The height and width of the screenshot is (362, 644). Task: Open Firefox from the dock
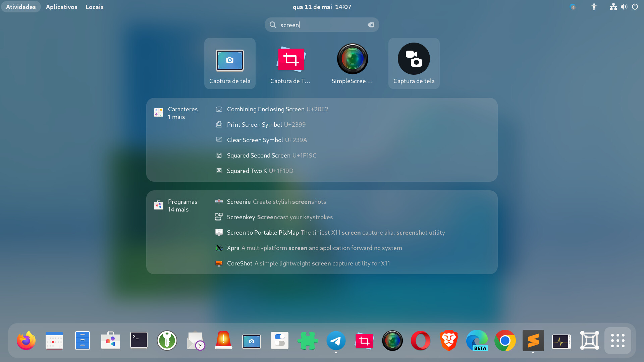[26, 341]
